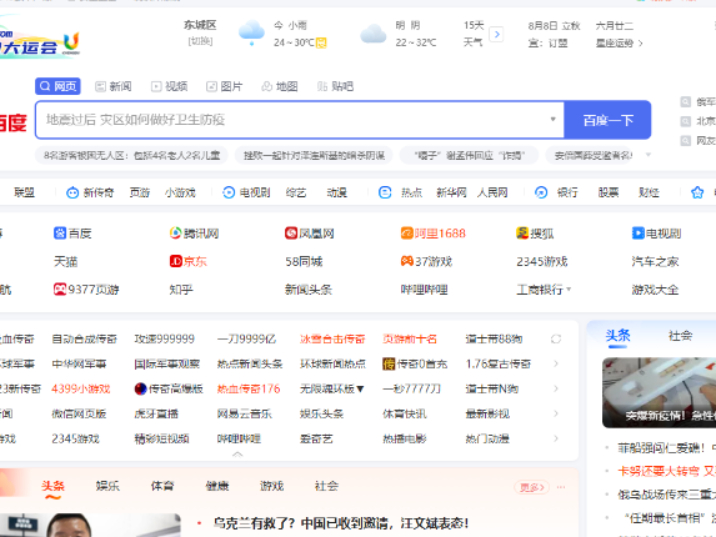Switch to the 体育 news tab
This screenshot has height=537, width=716.
163,486
